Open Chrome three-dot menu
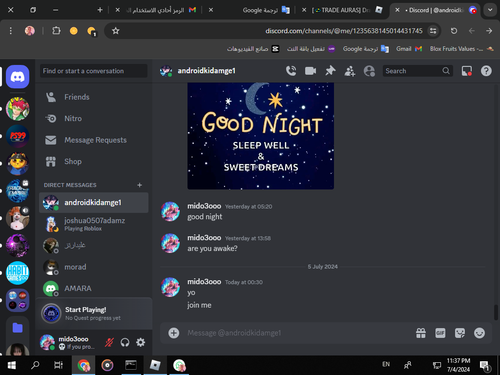The image size is (500, 375). pyautogui.click(x=11, y=31)
